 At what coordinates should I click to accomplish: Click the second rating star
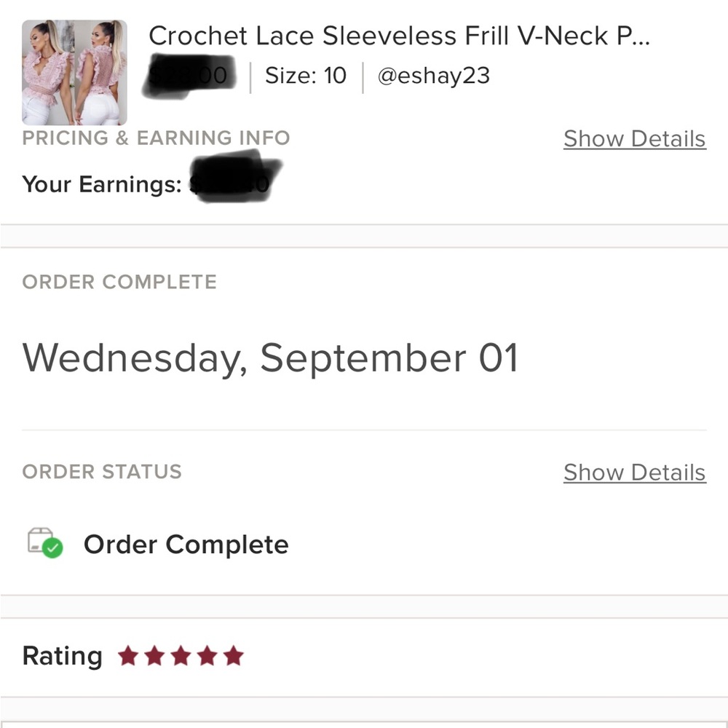point(154,656)
